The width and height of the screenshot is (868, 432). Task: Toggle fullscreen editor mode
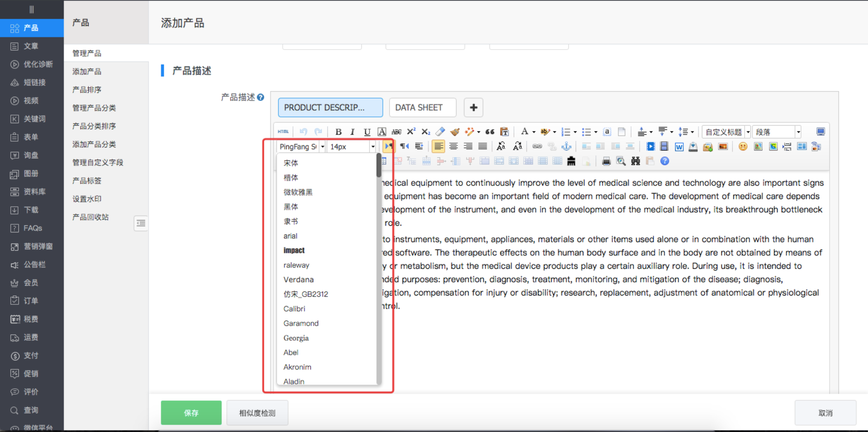(820, 132)
